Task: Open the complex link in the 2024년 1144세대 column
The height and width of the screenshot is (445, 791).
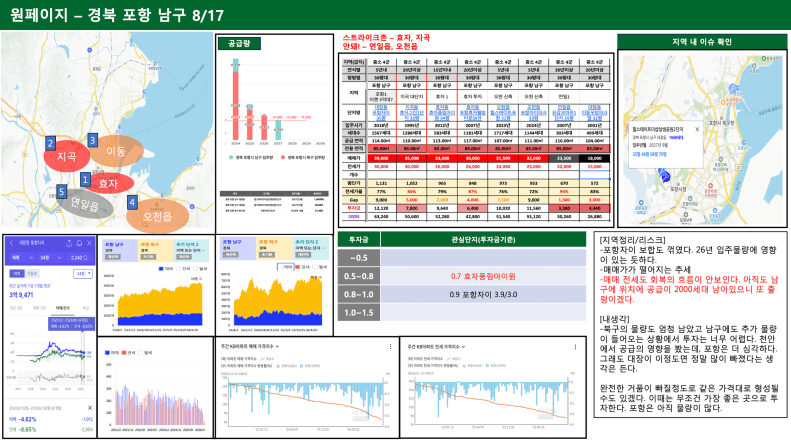Action: click(533, 113)
